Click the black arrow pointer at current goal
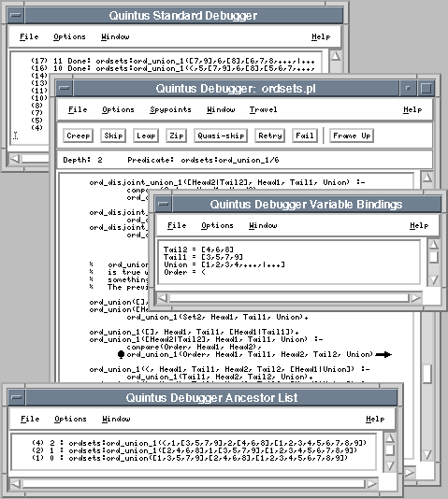This screenshot has height=499, width=448. click(x=383, y=354)
